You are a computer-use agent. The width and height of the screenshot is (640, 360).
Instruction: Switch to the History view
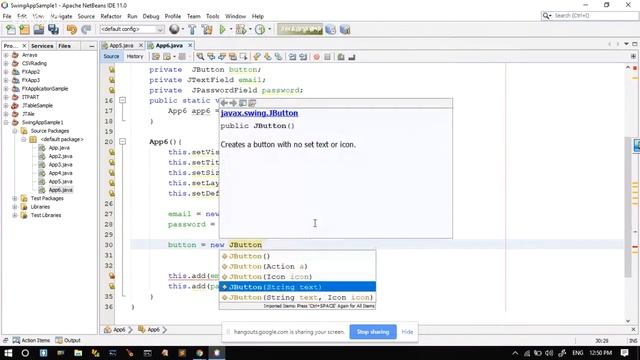(x=135, y=56)
